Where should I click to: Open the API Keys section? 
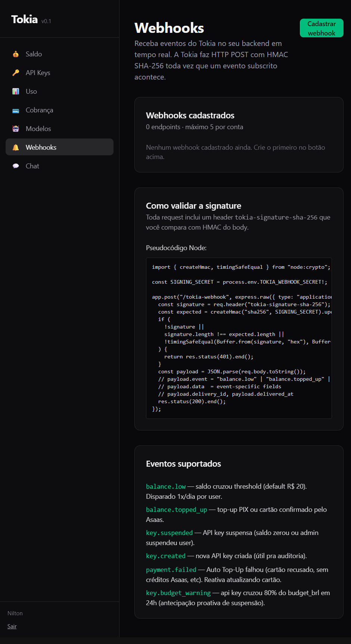(59, 72)
